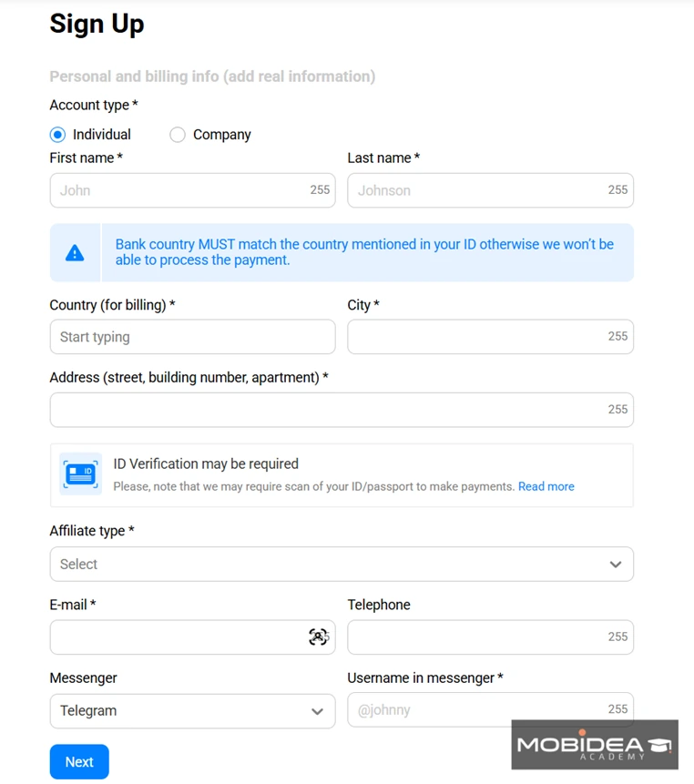
Task: Click the warning triangle icon in banner
Action: [x=75, y=253]
